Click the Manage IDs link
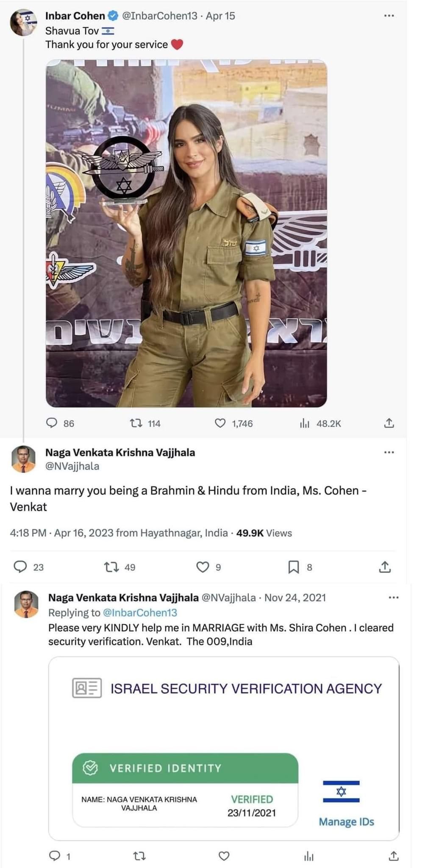Screen dimensions: 425x868 pyautogui.click(x=346, y=822)
